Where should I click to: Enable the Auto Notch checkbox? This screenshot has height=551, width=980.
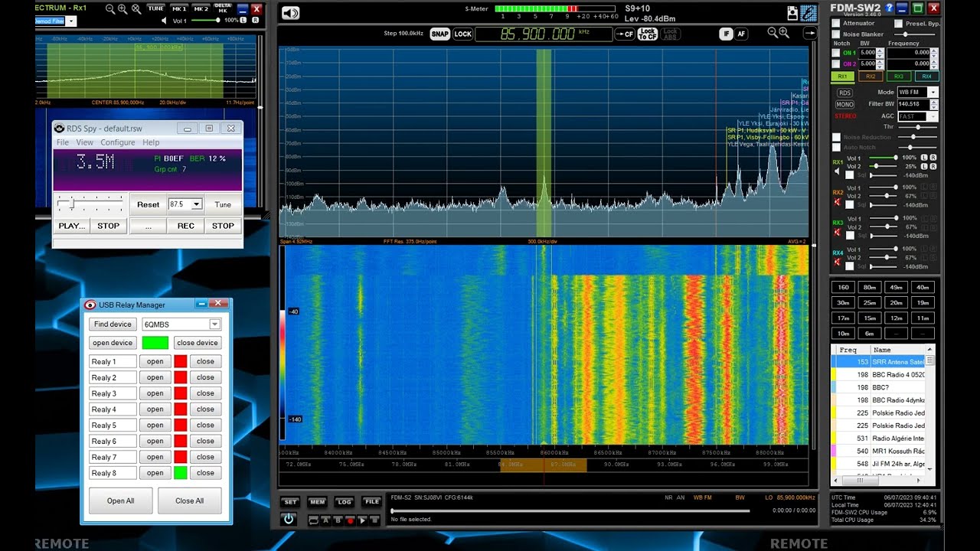(836, 147)
